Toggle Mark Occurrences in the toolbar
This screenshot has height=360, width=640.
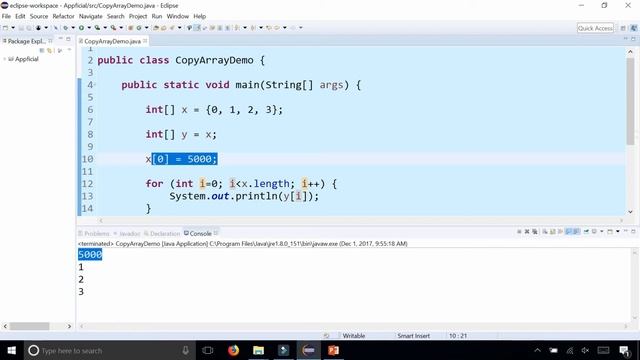[197, 28]
